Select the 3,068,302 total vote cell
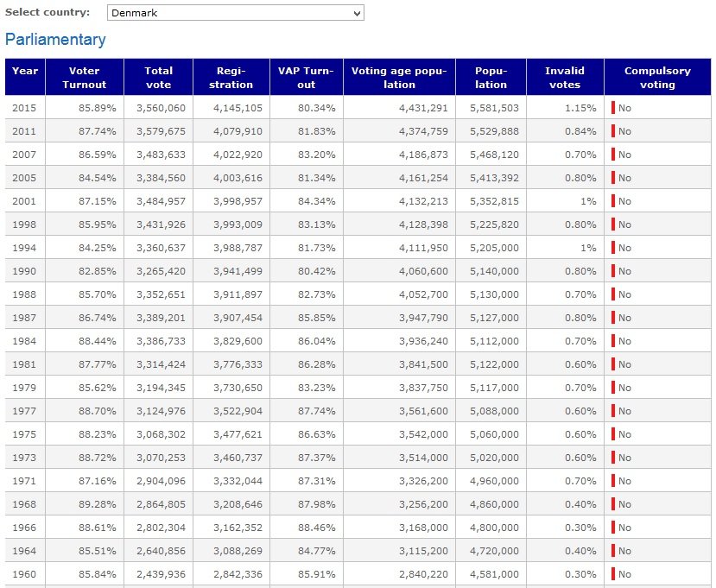 point(158,433)
